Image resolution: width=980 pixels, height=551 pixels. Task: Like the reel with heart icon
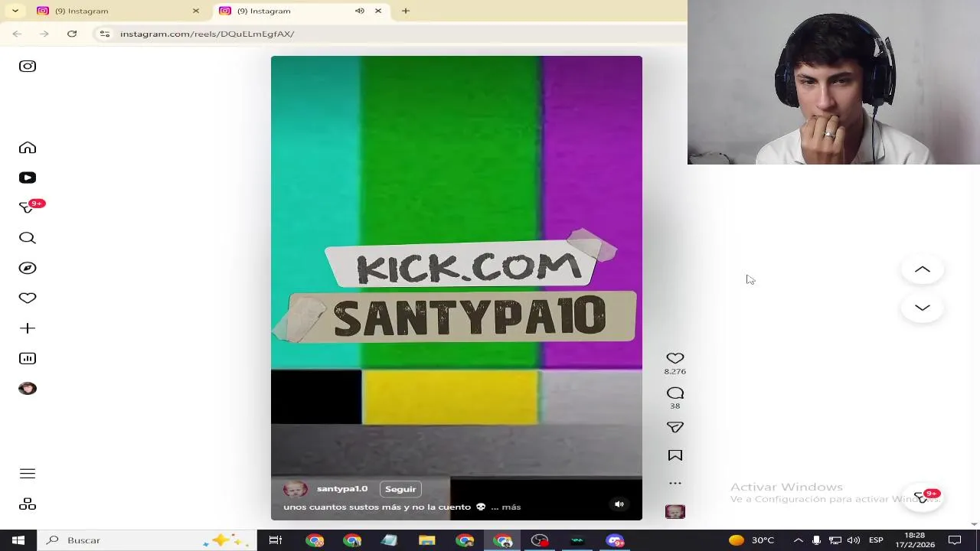pyautogui.click(x=675, y=358)
